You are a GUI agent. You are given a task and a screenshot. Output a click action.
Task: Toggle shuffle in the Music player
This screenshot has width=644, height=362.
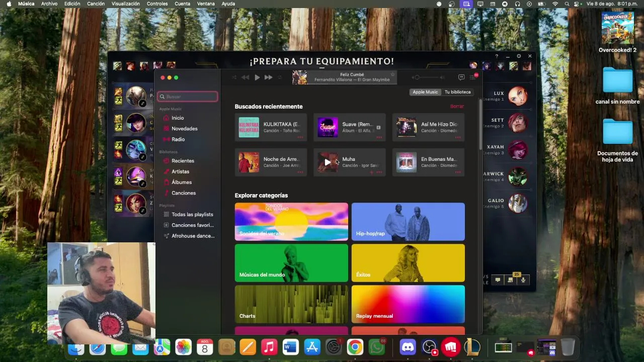(234, 77)
